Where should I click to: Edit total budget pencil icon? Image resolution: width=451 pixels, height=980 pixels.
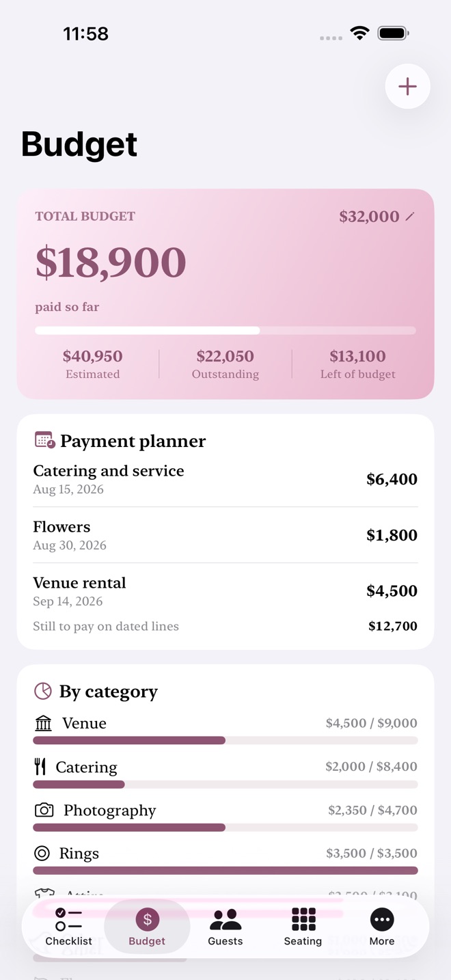(410, 217)
